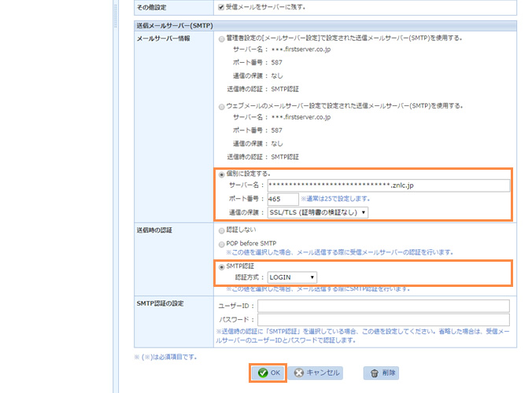This screenshot has height=393, width=532.
Task: Click the SMTP認証の設定 row label
Action: [160, 303]
